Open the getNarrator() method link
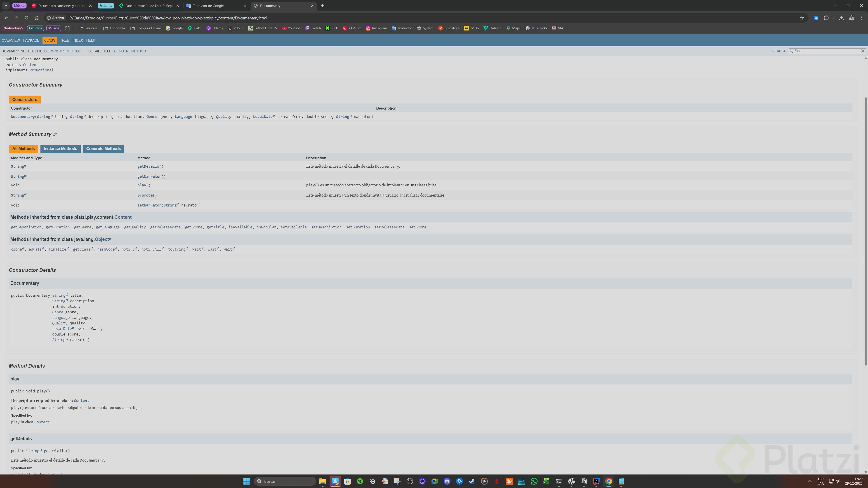 point(149,176)
